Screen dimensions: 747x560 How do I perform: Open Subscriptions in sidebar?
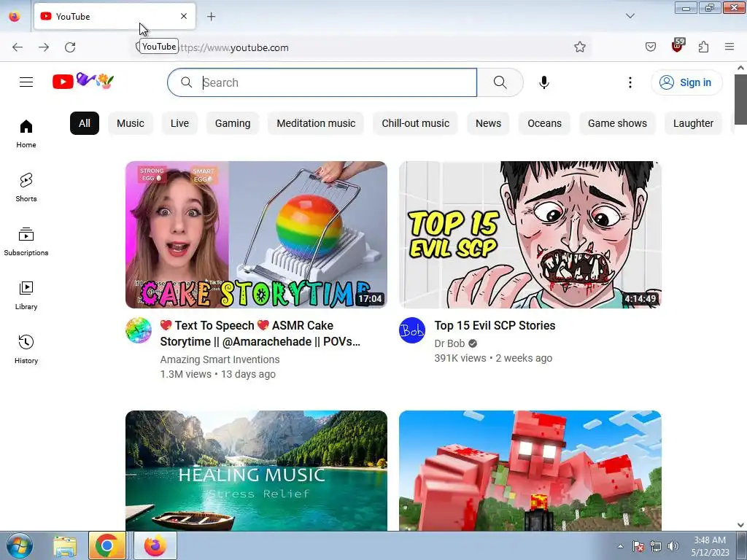click(x=26, y=242)
